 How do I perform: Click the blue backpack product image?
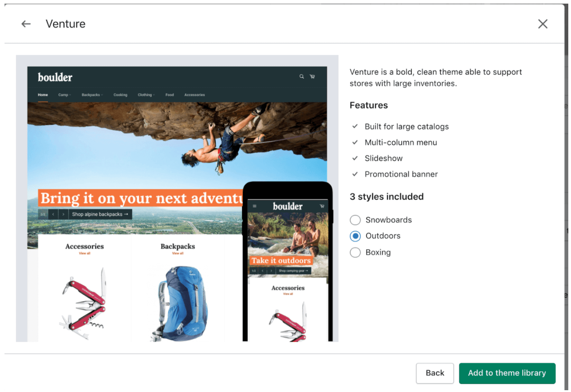point(178,303)
